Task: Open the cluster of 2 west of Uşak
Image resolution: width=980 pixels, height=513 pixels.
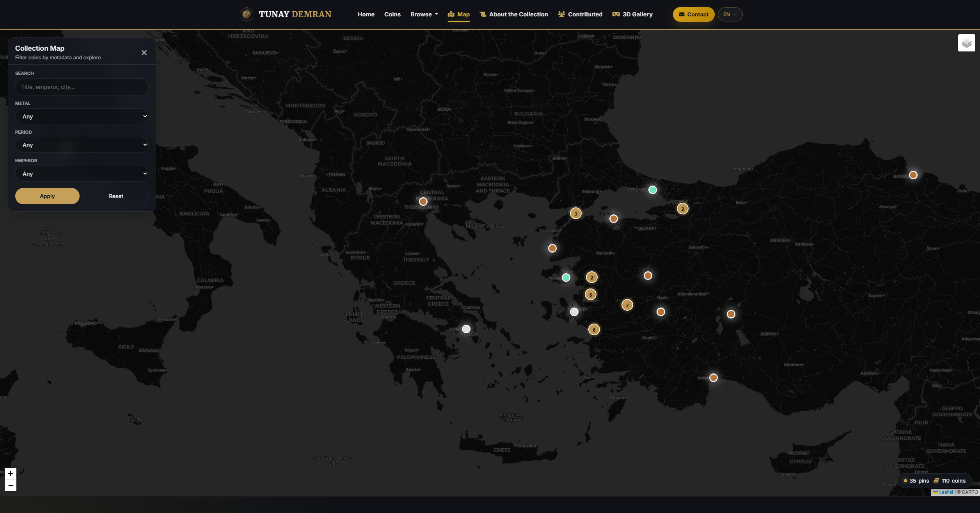Action: [627, 305]
